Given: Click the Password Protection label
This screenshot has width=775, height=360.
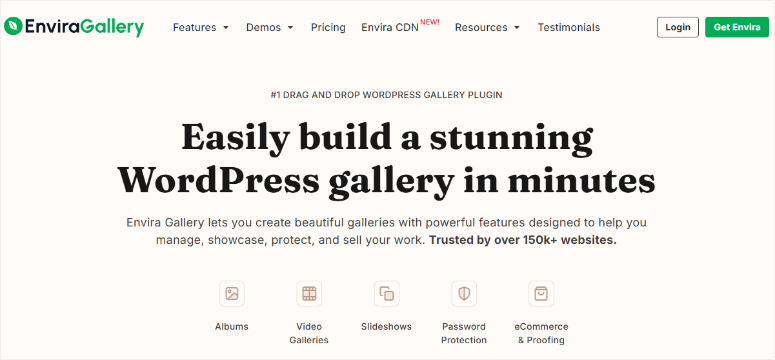Looking at the screenshot, I should tap(464, 333).
